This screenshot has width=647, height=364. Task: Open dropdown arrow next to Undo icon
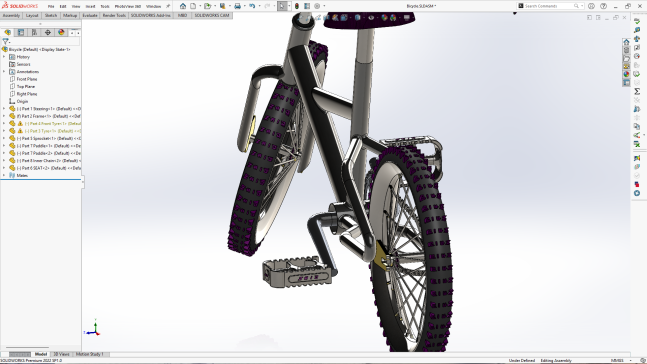[x=259, y=6]
